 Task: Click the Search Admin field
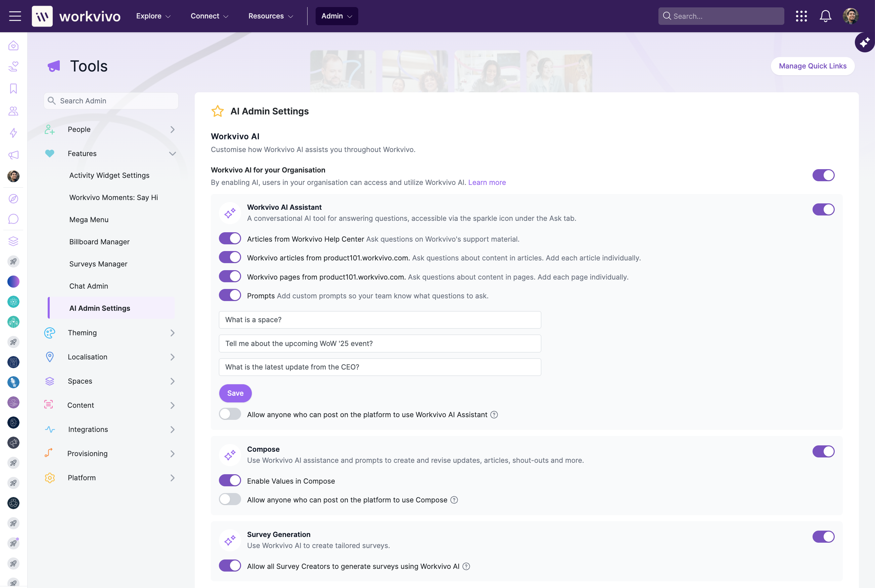[x=111, y=101]
